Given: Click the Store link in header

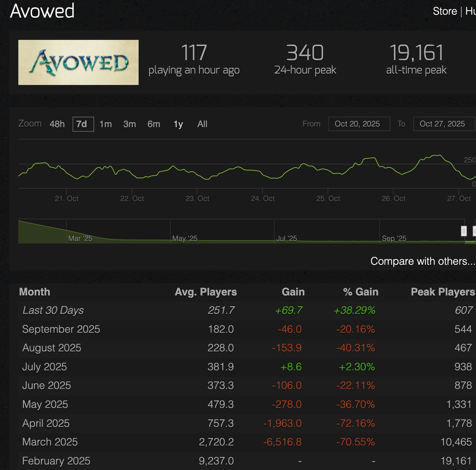Looking at the screenshot, I should coord(445,11).
